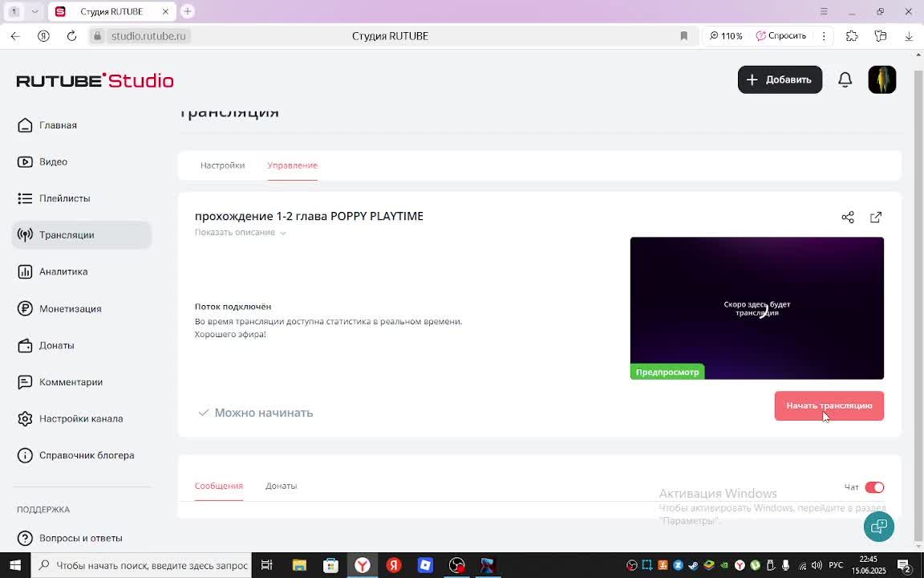Click the studio.rutube.ru address field
924x578 pixels.
tap(148, 36)
